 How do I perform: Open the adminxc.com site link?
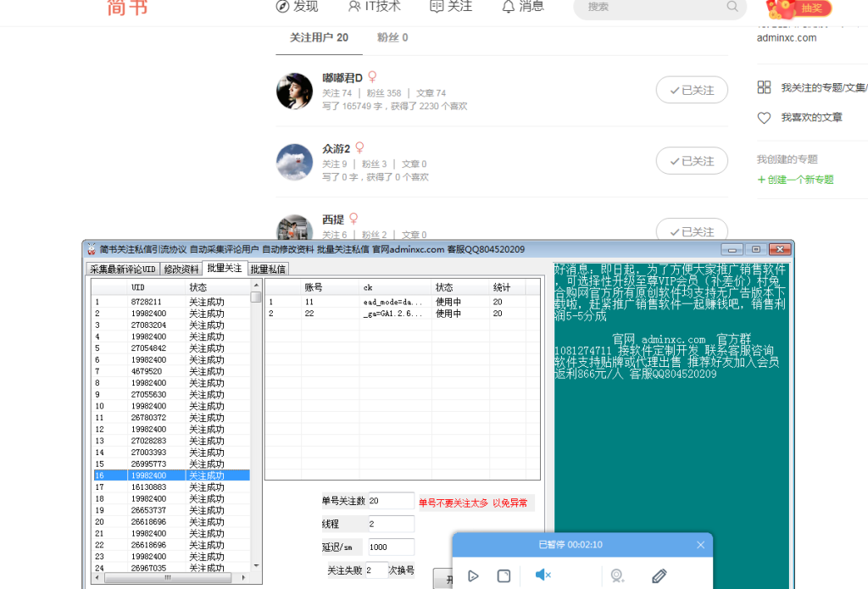[787, 37]
